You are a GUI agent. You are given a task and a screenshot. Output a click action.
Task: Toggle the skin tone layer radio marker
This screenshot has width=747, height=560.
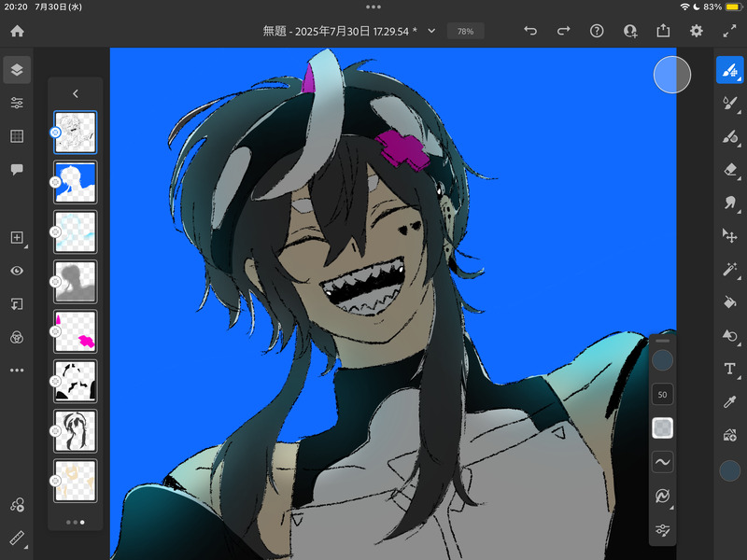[x=55, y=481]
